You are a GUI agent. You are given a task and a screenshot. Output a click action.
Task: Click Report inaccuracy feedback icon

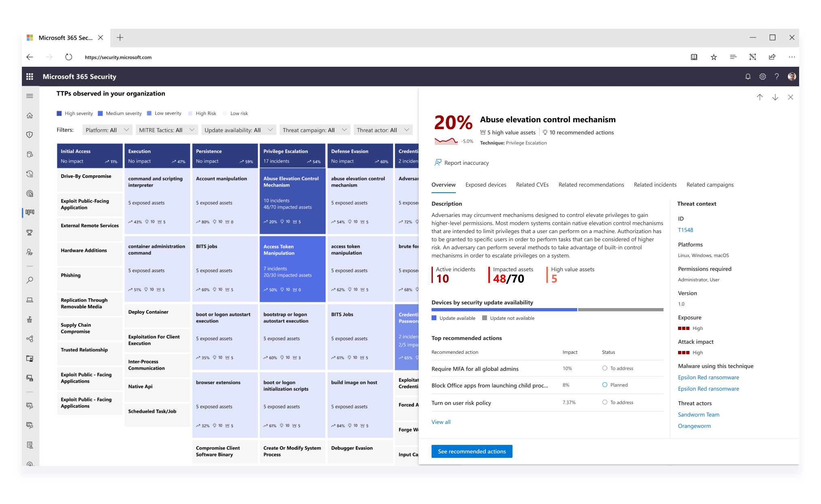[438, 162]
